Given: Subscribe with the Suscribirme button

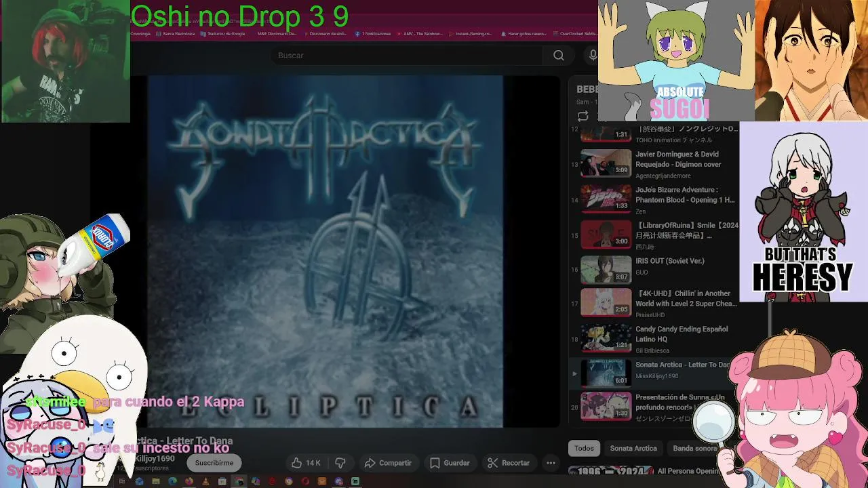Looking at the screenshot, I should coord(214,463).
